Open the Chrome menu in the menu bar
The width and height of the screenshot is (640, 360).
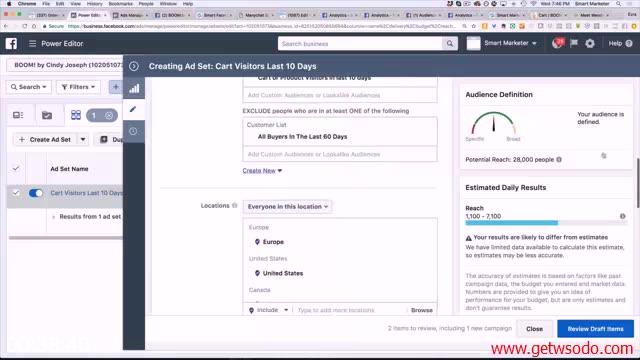[x=27, y=4]
